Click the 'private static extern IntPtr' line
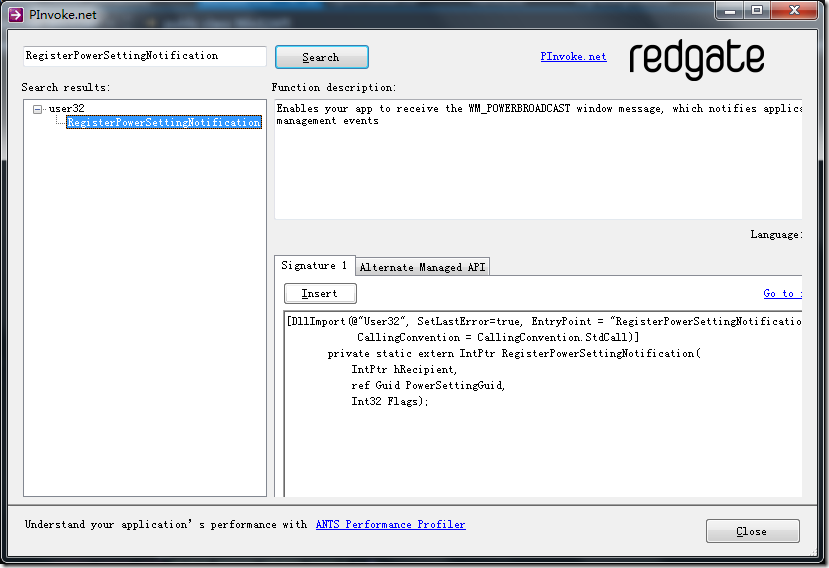829x568 pixels. [x=514, y=353]
